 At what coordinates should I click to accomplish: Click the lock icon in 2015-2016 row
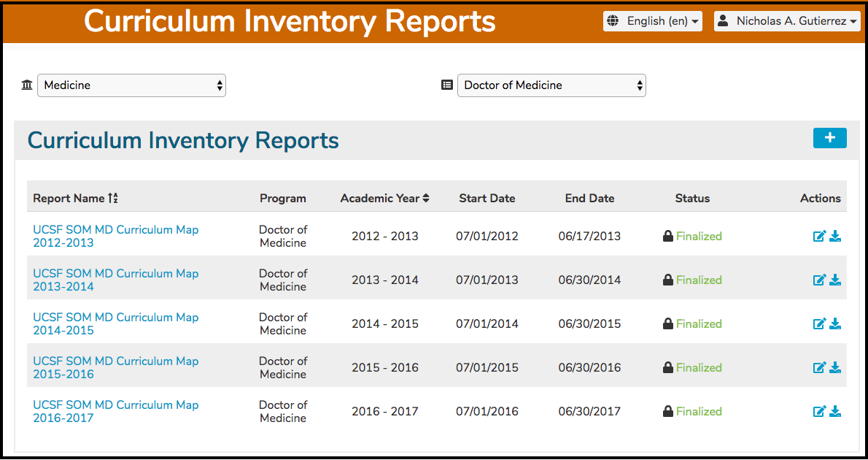(x=668, y=368)
